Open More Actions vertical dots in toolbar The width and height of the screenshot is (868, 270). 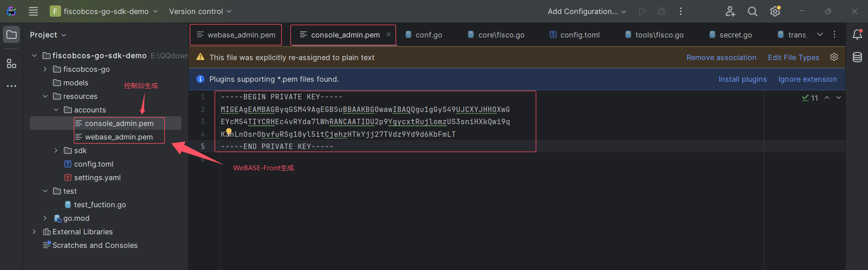(x=681, y=11)
